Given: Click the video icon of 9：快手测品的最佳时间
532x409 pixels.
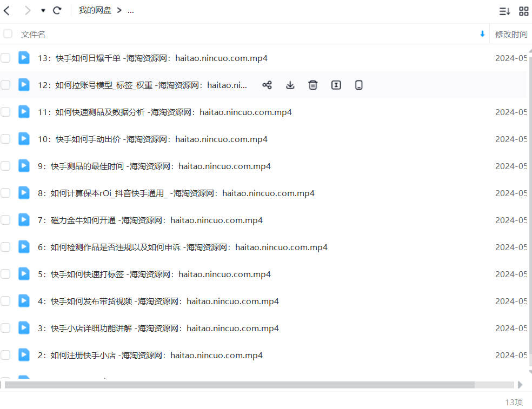Looking at the screenshot, I should 24,165.
